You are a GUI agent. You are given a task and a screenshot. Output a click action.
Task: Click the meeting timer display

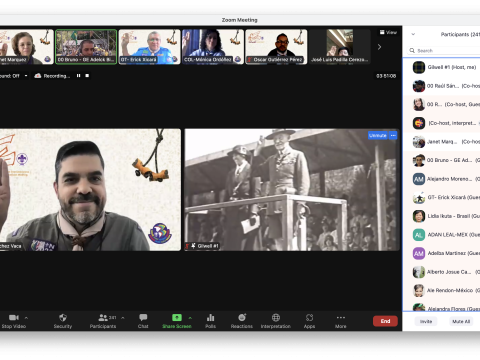386,76
